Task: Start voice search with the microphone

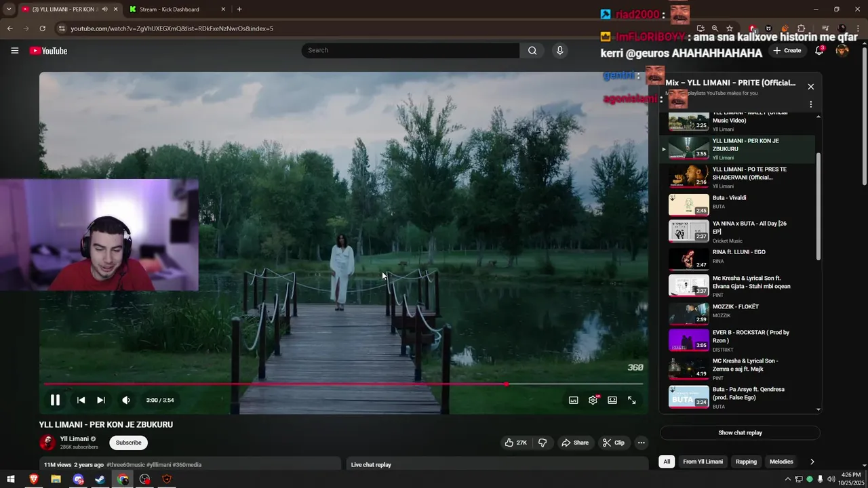Action: [559, 50]
